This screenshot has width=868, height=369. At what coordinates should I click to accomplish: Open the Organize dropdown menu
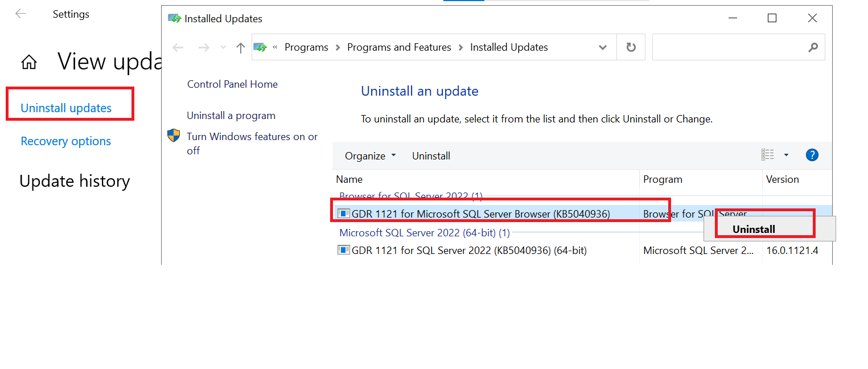point(370,156)
